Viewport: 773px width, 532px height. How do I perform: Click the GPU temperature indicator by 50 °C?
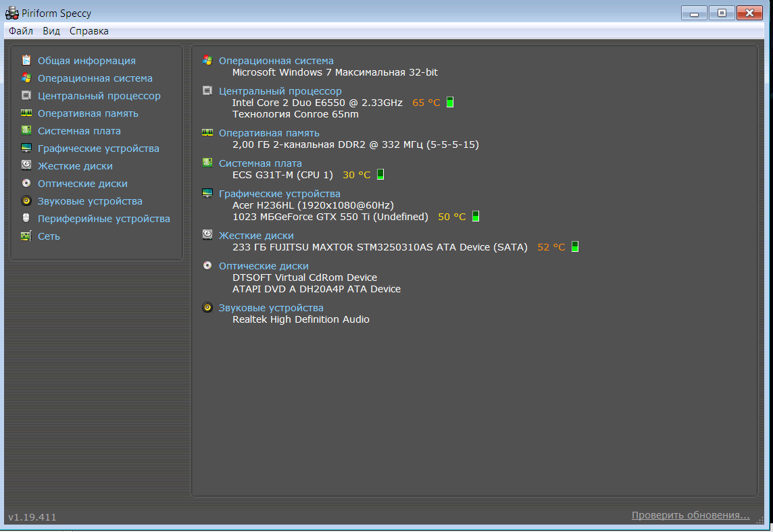click(476, 217)
